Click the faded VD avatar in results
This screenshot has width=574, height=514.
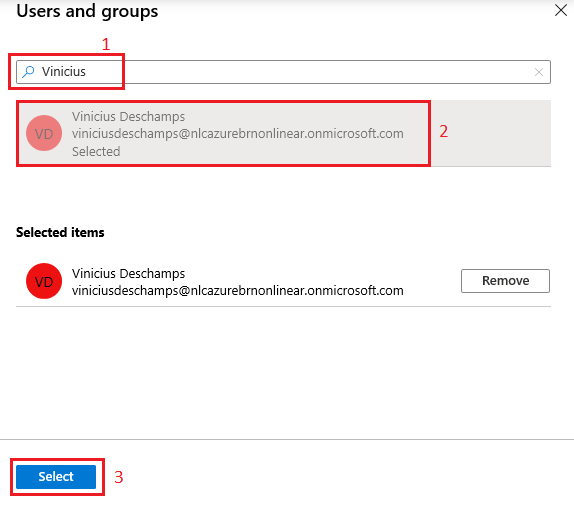(44, 133)
